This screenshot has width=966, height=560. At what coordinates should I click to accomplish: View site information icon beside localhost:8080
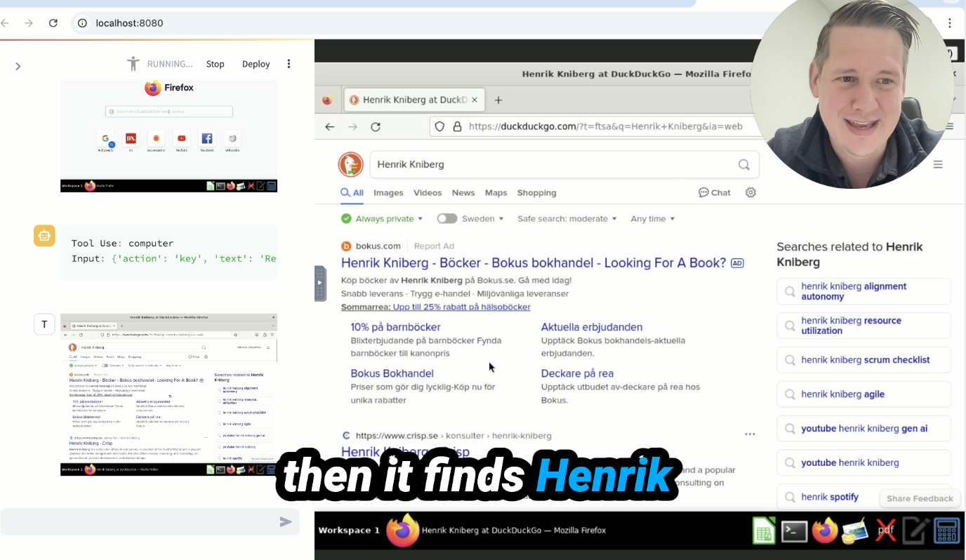click(x=82, y=23)
